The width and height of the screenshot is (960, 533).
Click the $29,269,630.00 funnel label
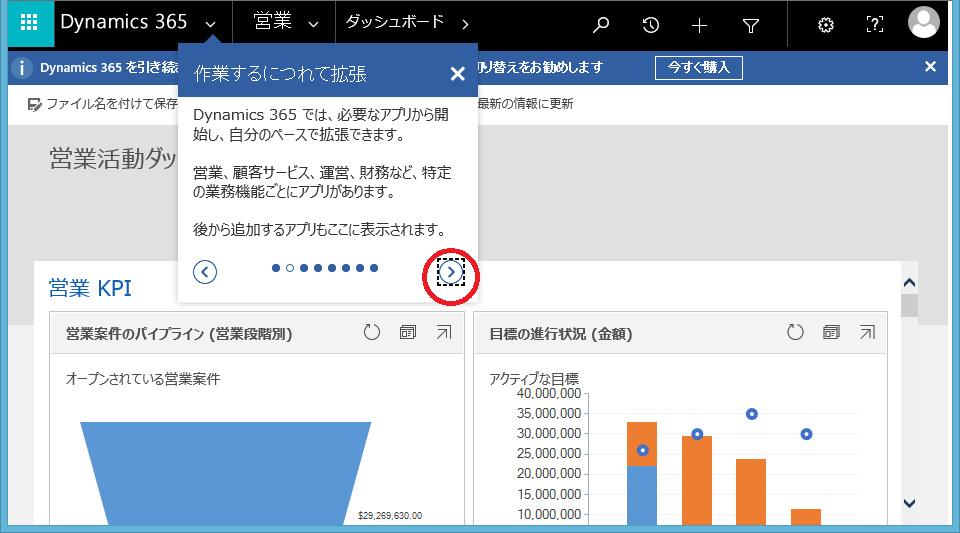tap(390, 516)
